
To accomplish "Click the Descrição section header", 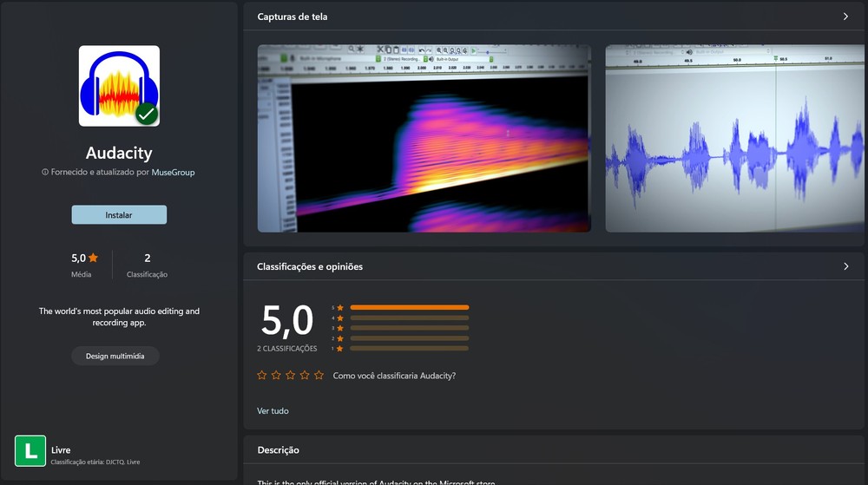I will [279, 450].
